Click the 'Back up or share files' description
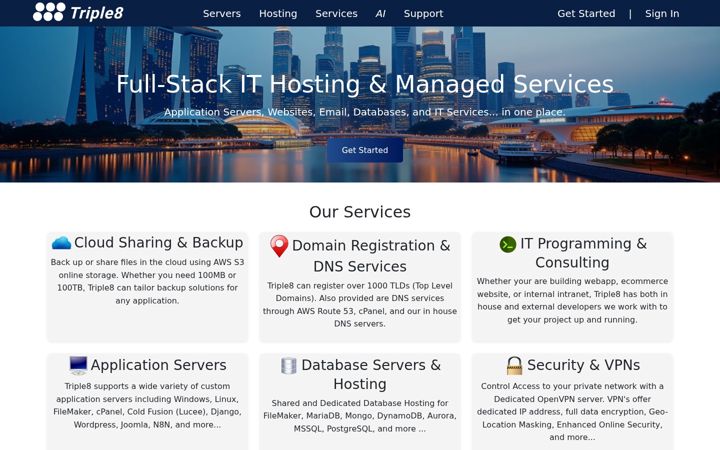 tap(147, 281)
